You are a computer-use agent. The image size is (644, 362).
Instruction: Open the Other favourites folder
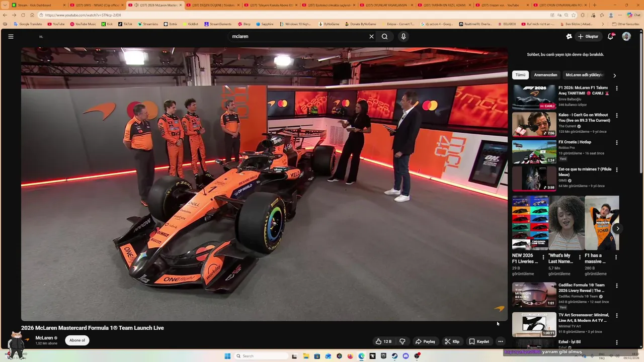pyautogui.click(x=625, y=24)
